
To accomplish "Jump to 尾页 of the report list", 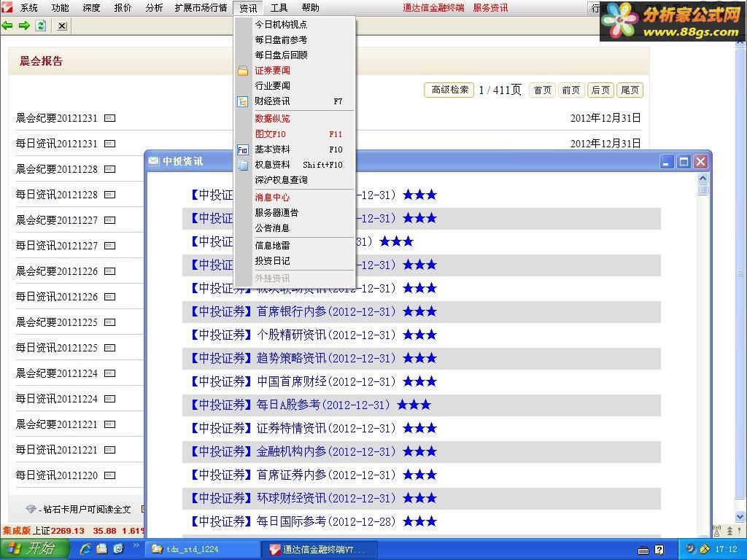I will tap(630, 90).
